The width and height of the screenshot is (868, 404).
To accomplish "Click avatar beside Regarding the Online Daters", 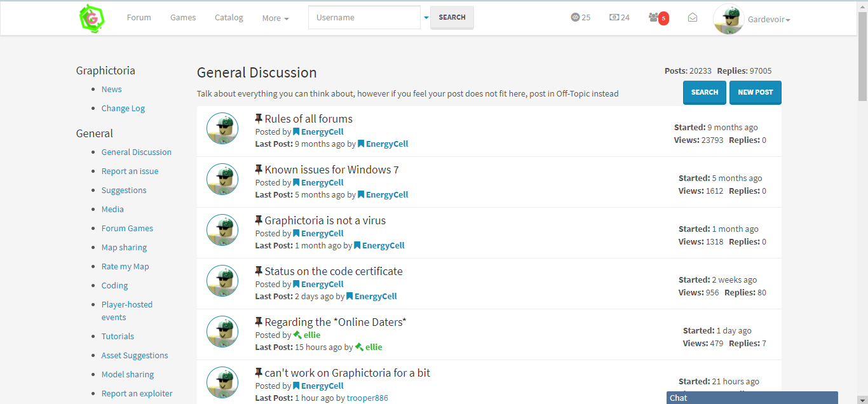I will pyautogui.click(x=222, y=332).
